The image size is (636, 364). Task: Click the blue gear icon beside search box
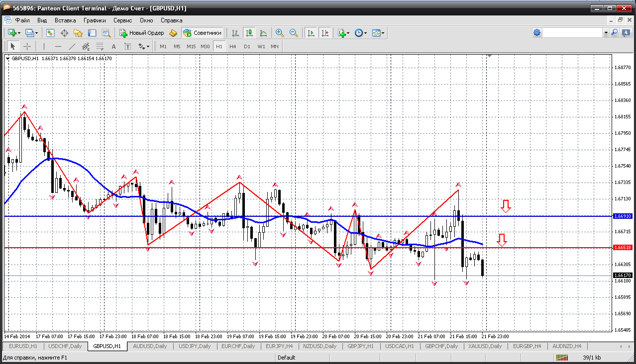(x=537, y=33)
